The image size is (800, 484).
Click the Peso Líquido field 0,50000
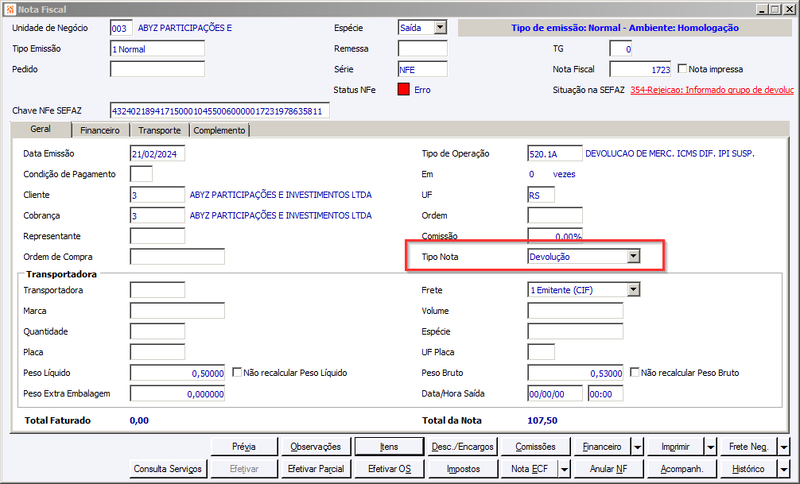177,373
